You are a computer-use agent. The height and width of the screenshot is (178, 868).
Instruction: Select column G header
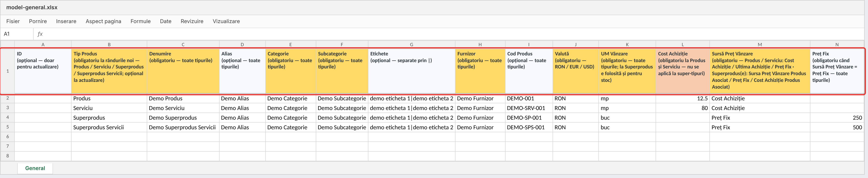click(412, 44)
